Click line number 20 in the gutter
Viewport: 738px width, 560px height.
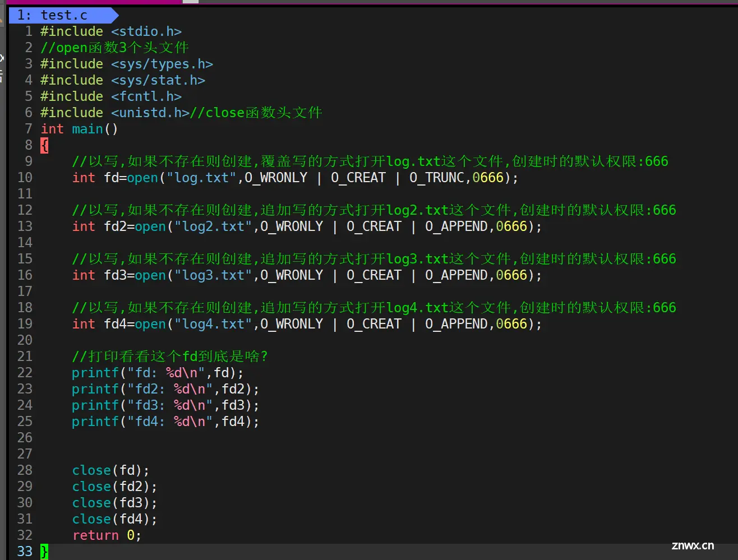point(25,340)
